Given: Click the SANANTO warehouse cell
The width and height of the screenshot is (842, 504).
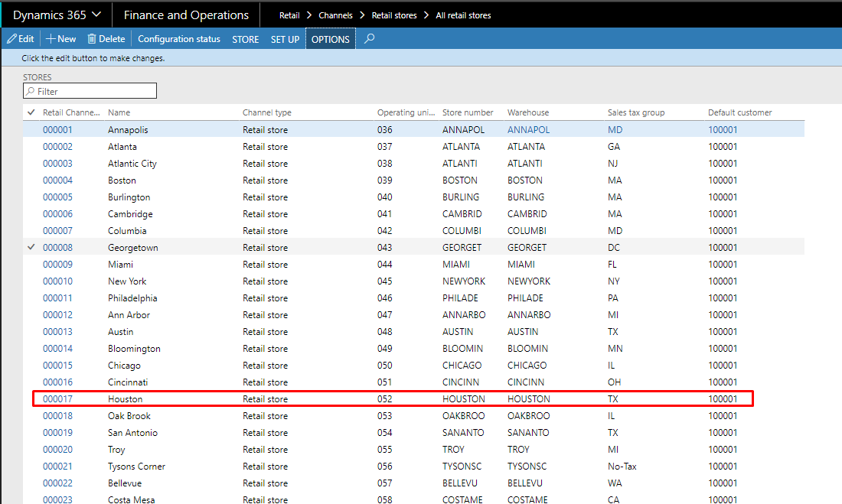Looking at the screenshot, I should (x=528, y=433).
